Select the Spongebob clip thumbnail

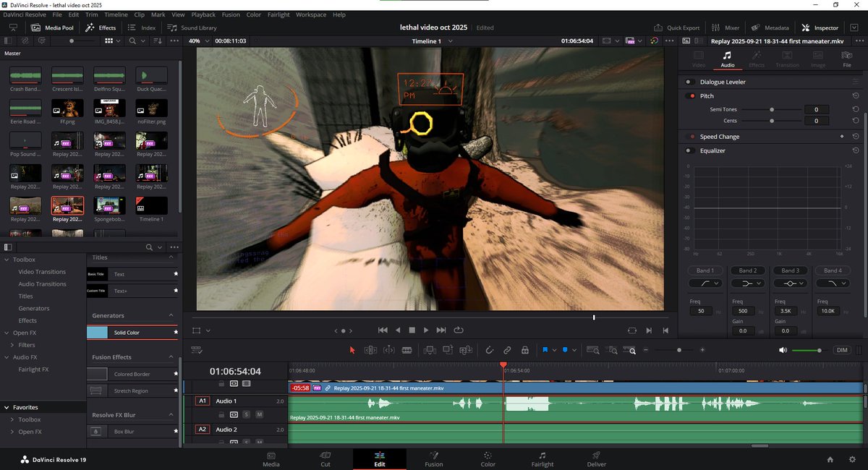coord(110,205)
